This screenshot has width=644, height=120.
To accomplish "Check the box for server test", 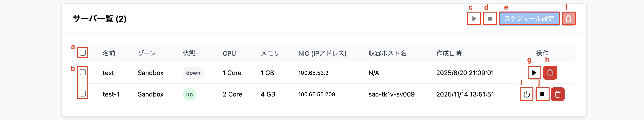I will (x=83, y=72).
